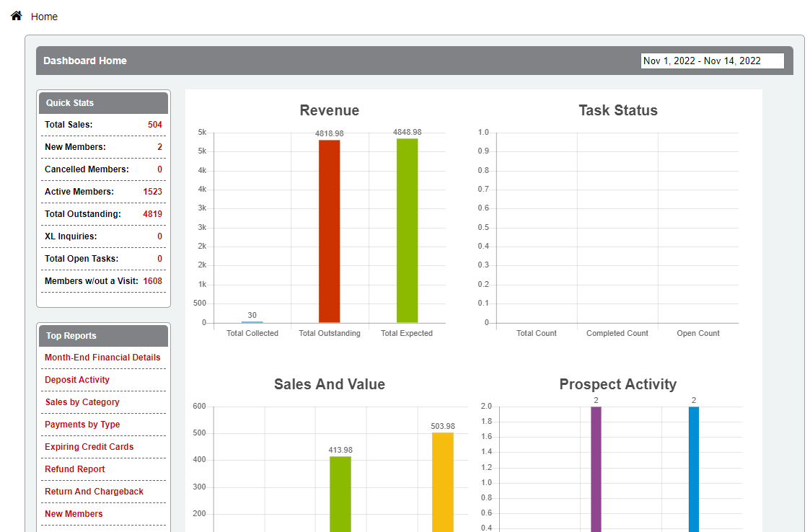
Task: Click the blue Prospect Activity bar
Action: click(694, 469)
